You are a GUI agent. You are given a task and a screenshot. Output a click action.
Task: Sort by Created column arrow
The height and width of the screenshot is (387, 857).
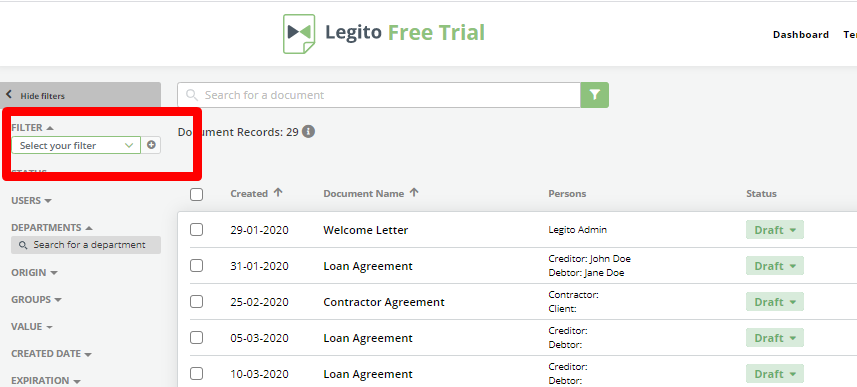278,193
